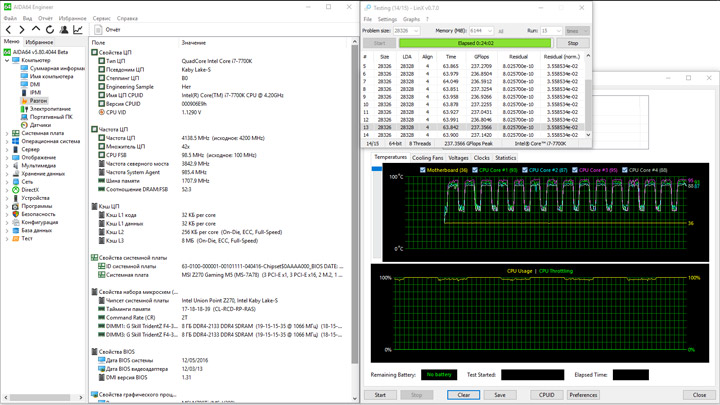Open the user/report wizard toolbar icon
This screenshot has width=720, height=405.
64,30
